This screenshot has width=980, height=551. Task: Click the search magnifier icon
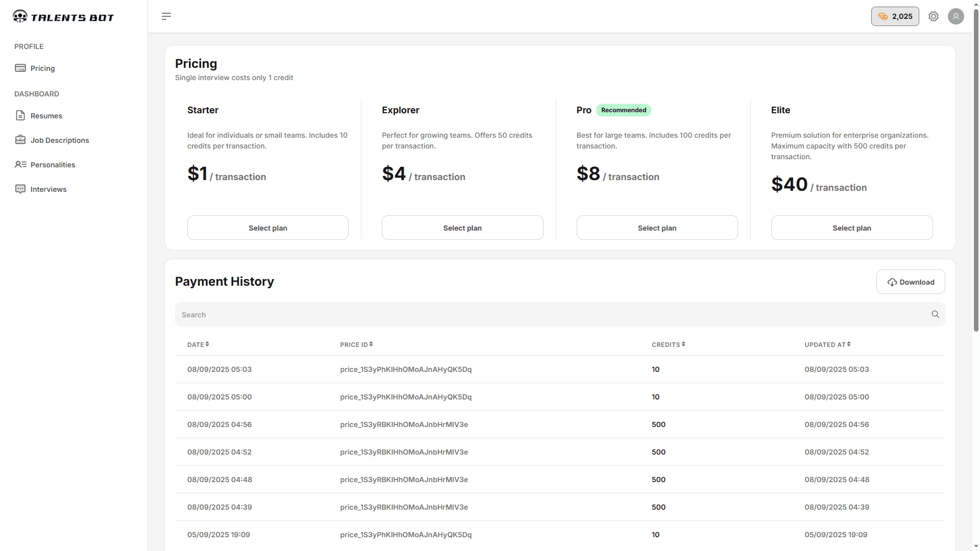coord(935,314)
